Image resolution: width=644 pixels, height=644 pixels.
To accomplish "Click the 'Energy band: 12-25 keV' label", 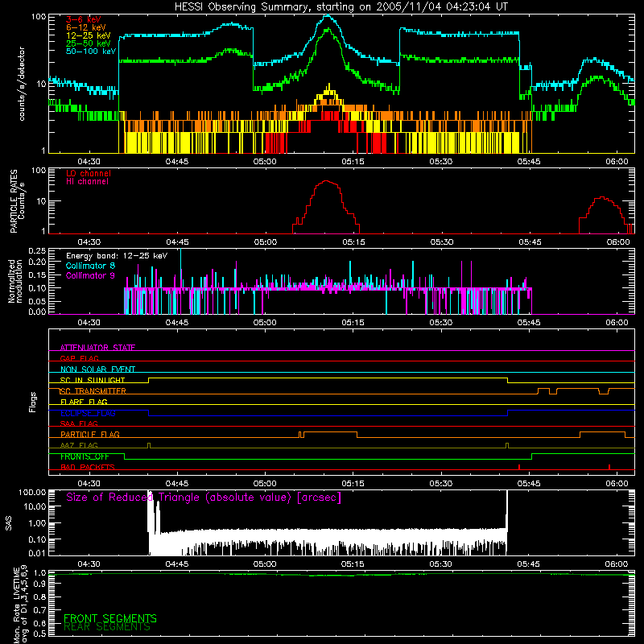I will 117,256.
